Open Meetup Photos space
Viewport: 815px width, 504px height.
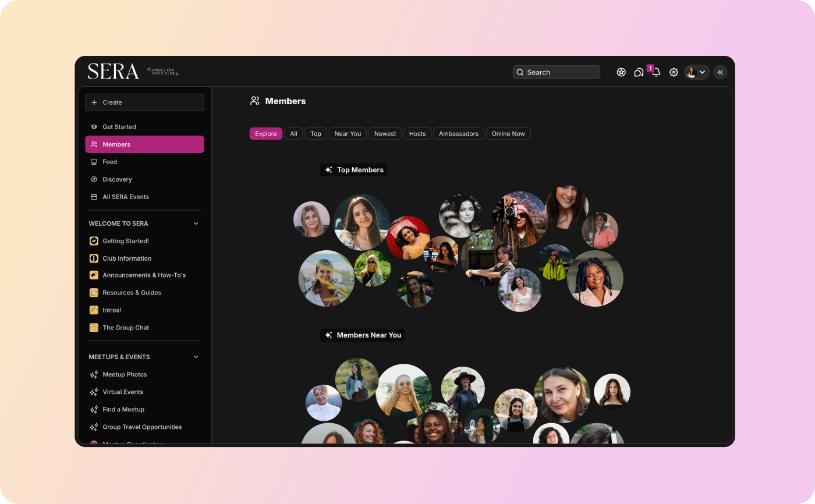(x=144, y=374)
